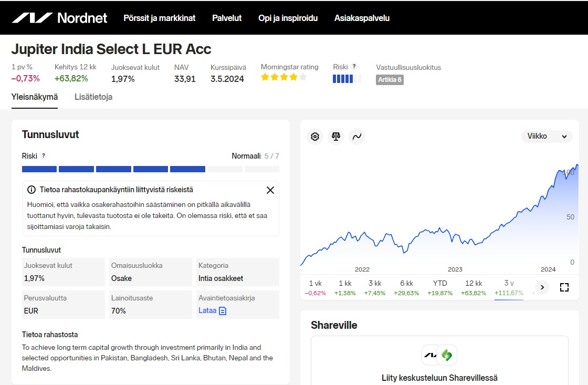Open the Viikko interval dropdown
The height and width of the screenshot is (385, 588).
547,137
